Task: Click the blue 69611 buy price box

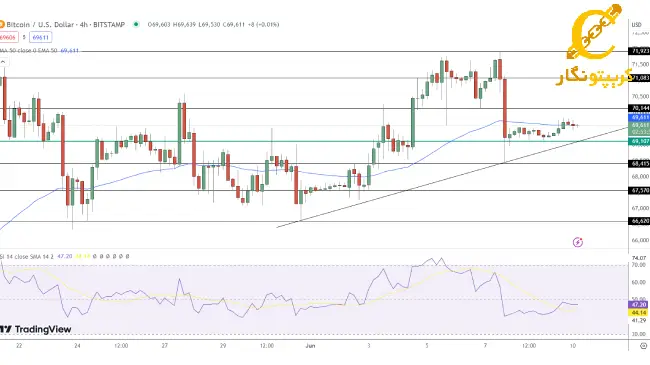Action: pos(40,37)
